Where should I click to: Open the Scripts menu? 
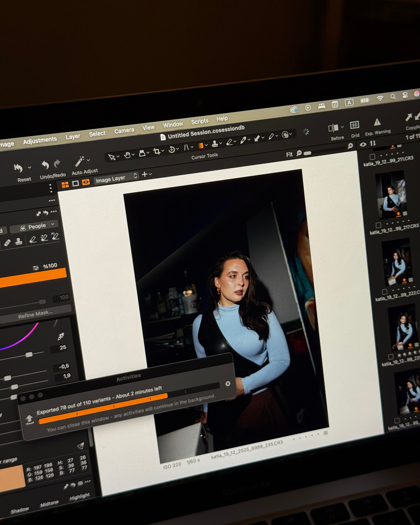tap(200, 121)
